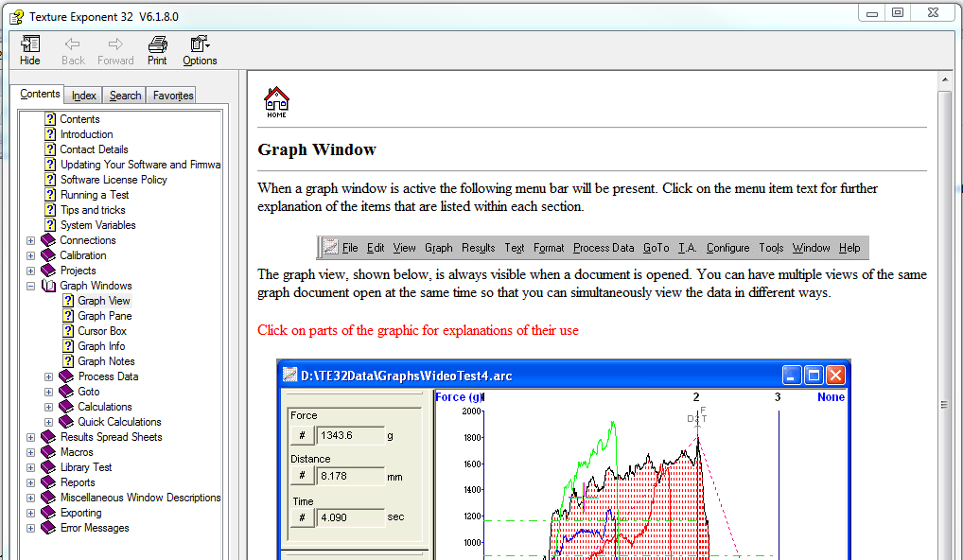Click the Hide toolbar icon
Image resolution: width=963 pixels, height=560 pixels.
coord(30,44)
